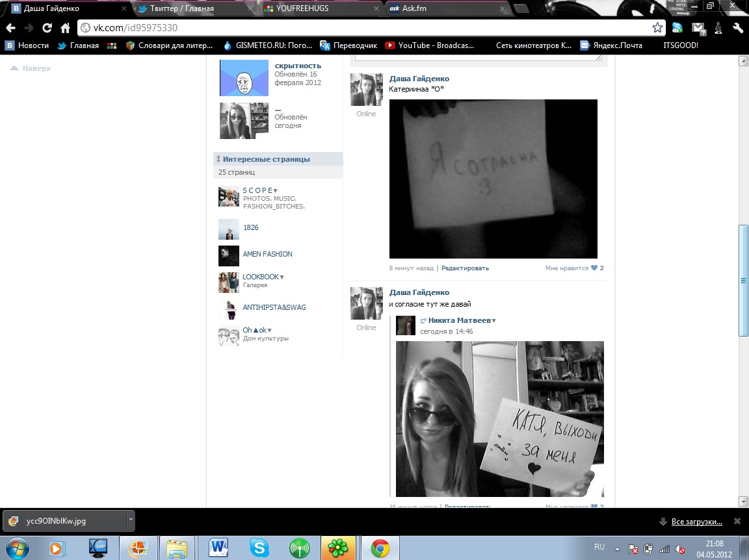Open the Skype extension icon in toolbar
The height and width of the screenshot is (560, 749).
(677, 28)
